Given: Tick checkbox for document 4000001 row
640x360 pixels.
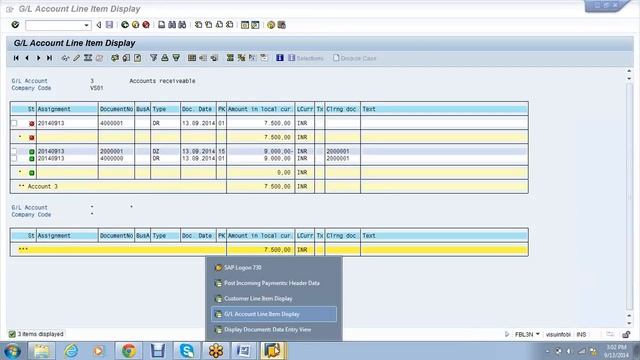Looking at the screenshot, I should pos(14,123).
